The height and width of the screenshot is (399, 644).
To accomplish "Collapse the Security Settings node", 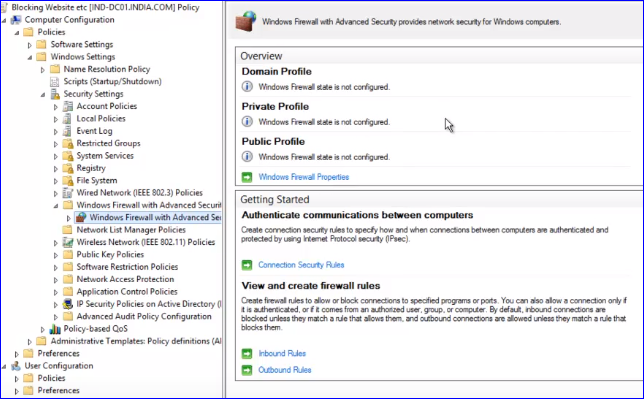I will pyautogui.click(x=43, y=95).
